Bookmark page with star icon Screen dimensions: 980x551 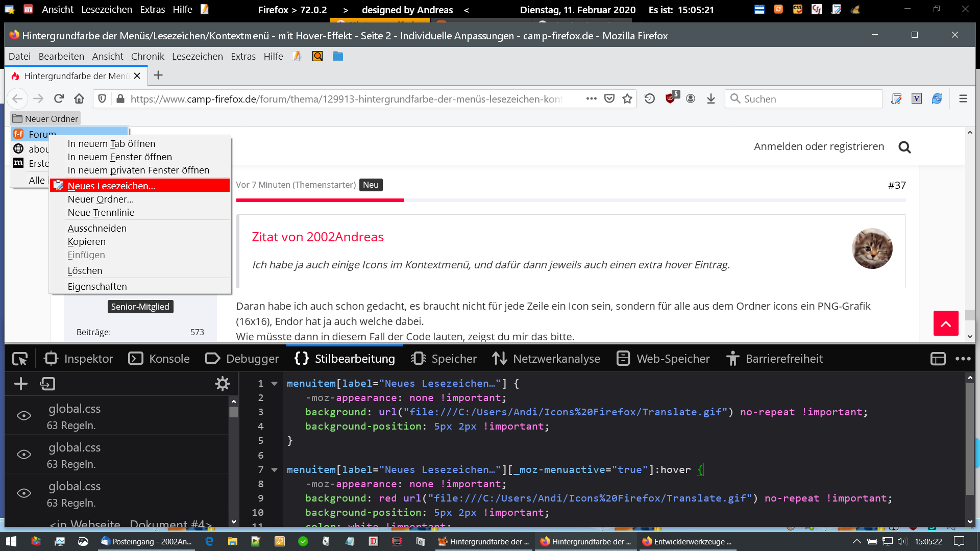pyautogui.click(x=627, y=98)
